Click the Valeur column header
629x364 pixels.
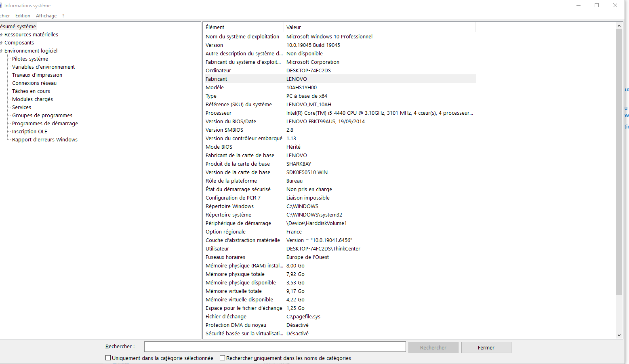pos(380,27)
